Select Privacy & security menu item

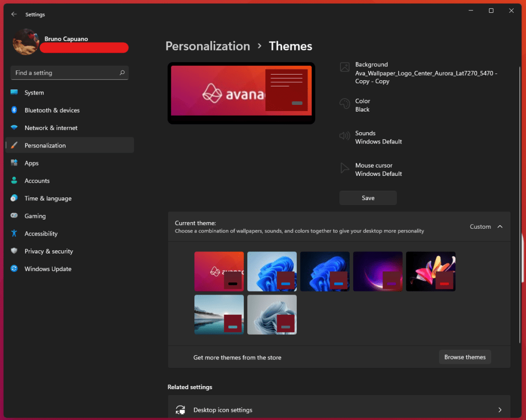tap(48, 251)
